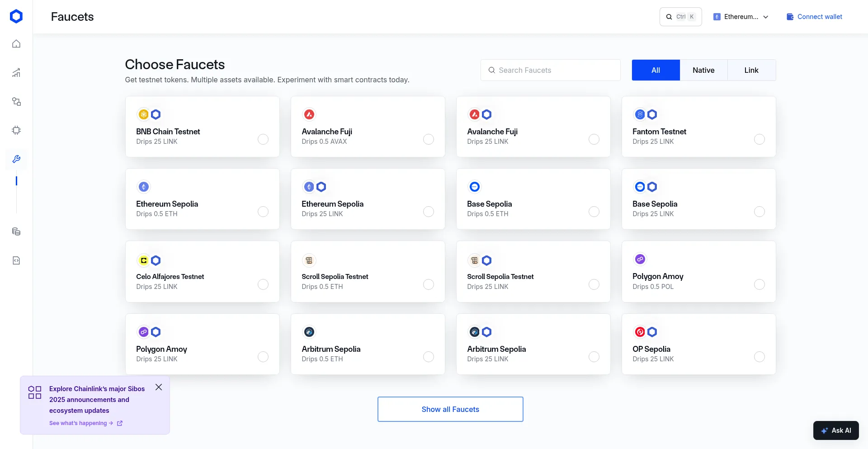Click the blue Fantom icon on Fantom Testnet
The height and width of the screenshot is (449, 868).
pos(640,114)
